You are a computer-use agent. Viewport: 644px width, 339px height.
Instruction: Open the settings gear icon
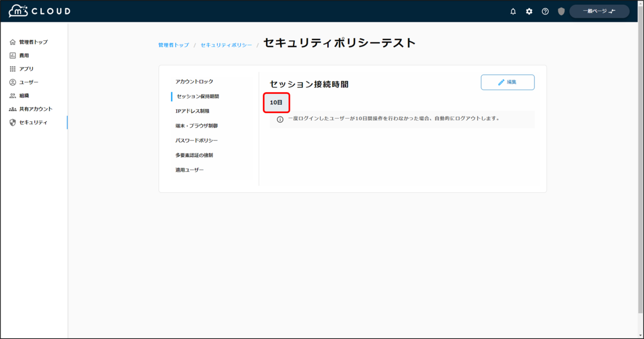click(529, 11)
